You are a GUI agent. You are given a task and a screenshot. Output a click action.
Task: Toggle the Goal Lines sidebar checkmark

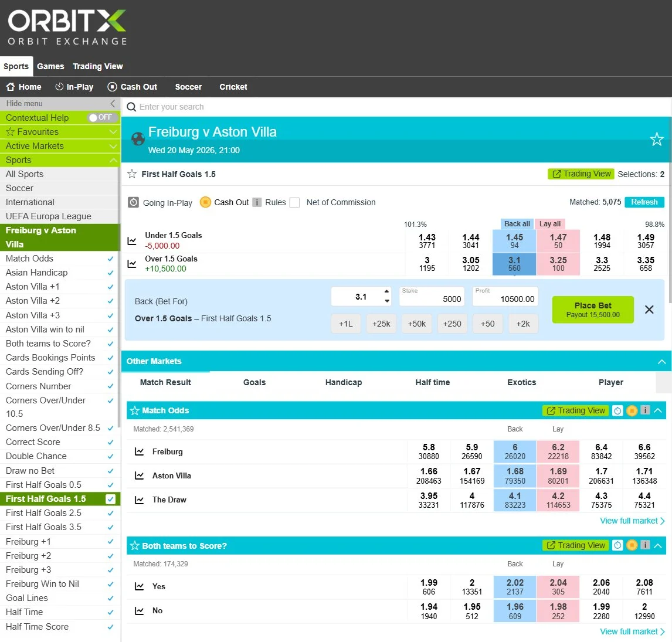(x=110, y=598)
